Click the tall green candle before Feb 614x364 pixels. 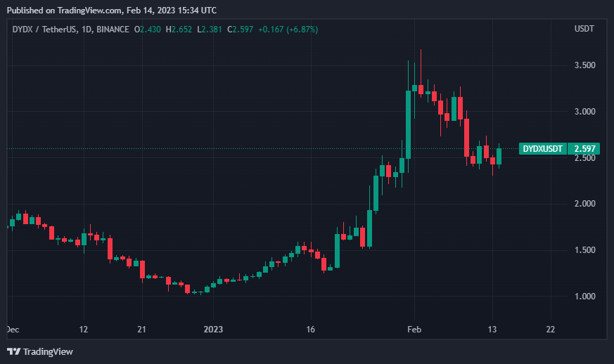[408, 124]
